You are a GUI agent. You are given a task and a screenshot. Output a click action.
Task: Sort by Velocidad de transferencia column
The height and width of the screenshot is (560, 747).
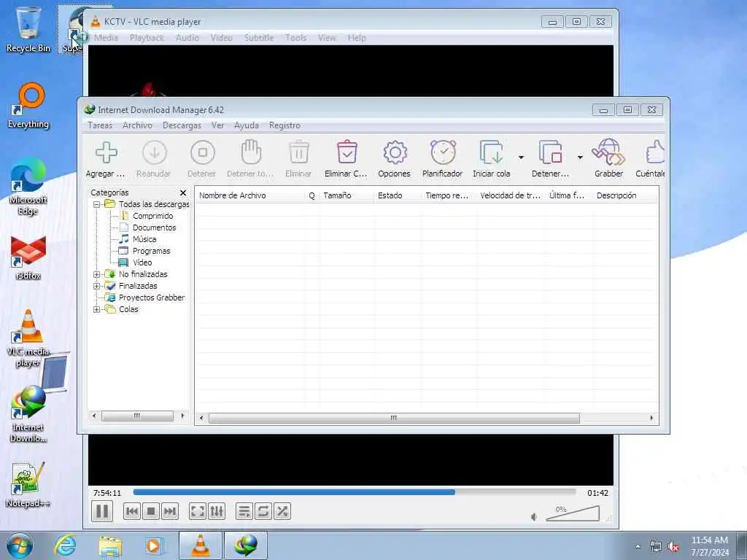510,195
